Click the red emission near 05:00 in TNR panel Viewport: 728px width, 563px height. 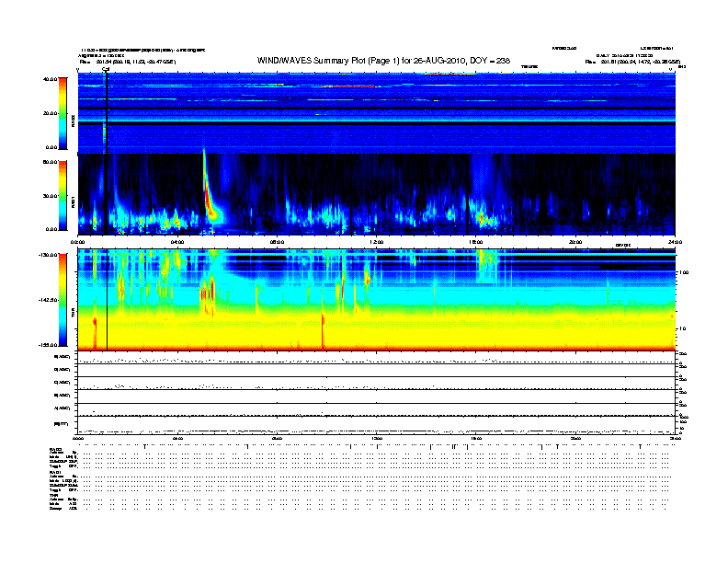pos(208,295)
